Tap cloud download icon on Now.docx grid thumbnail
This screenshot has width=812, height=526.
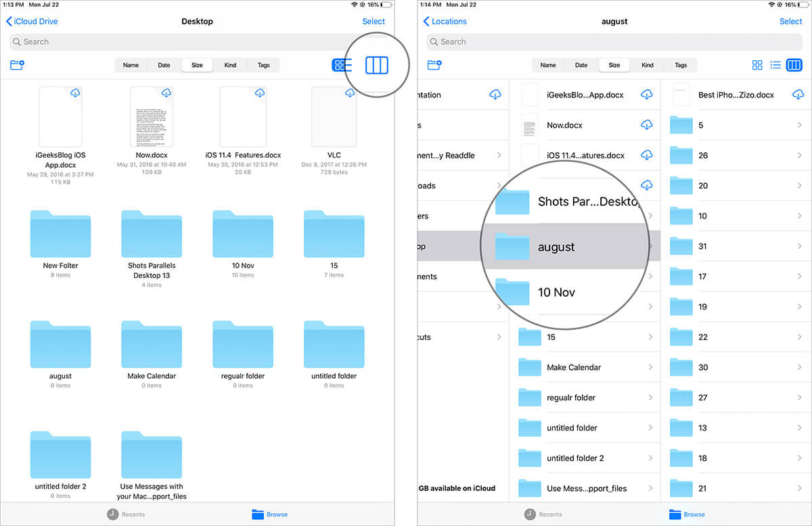pos(166,93)
